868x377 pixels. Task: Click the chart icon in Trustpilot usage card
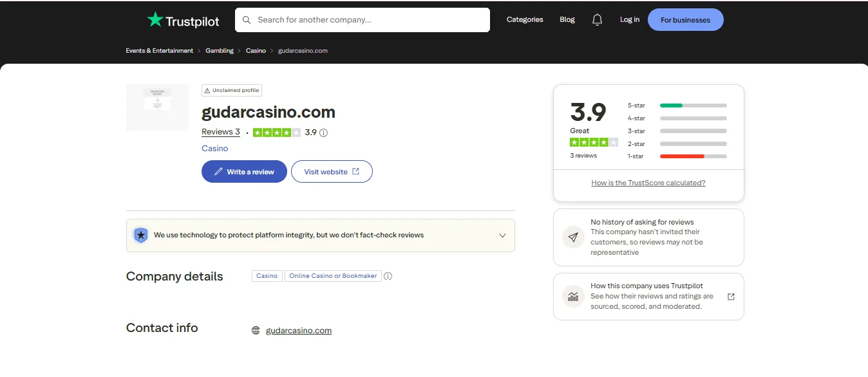(573, 297)
